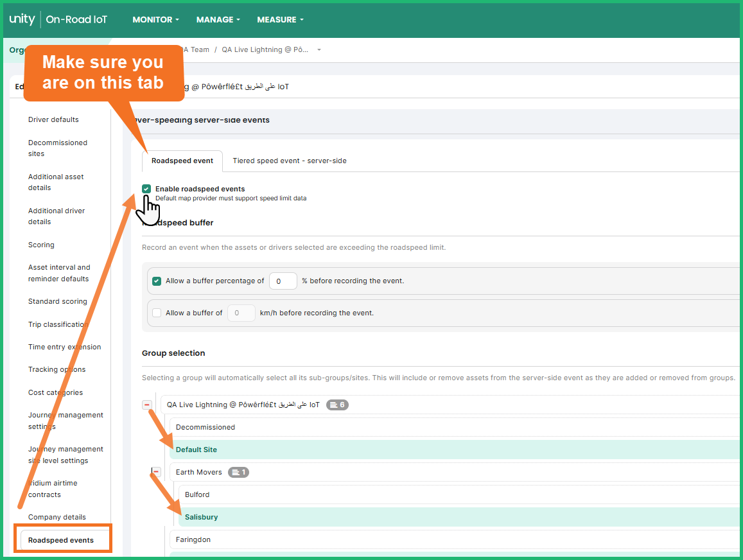Click the buffer percentage input field

(x=283, y=281)
